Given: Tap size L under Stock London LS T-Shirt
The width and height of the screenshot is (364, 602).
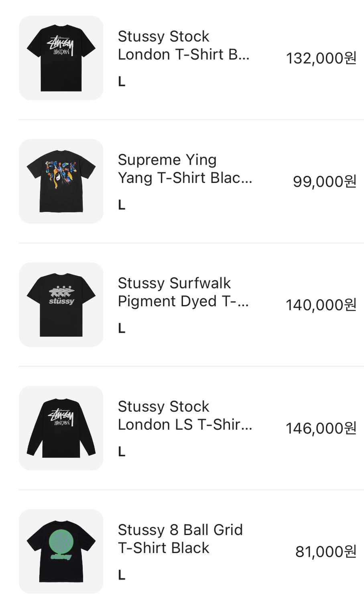Looking at the screenshot, I should pos(122,452).
